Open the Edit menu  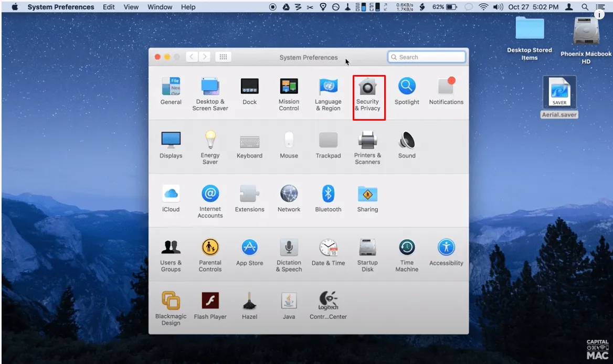pos(109,7)
